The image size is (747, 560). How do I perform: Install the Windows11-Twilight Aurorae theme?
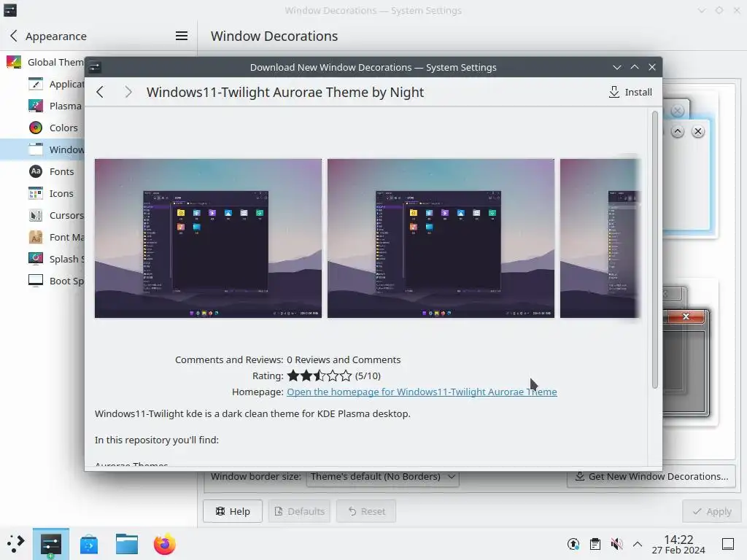coord(630,92)
